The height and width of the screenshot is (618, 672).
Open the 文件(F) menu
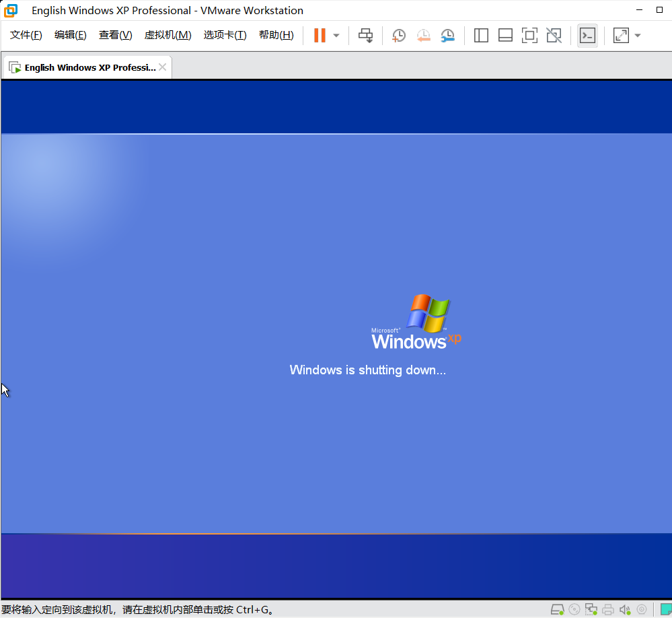click(26, 35)
